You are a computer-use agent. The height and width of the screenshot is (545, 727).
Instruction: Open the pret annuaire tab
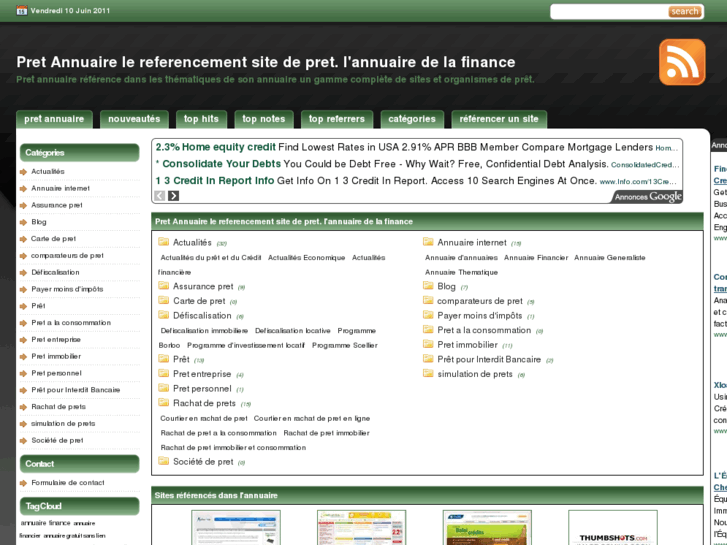54,119
